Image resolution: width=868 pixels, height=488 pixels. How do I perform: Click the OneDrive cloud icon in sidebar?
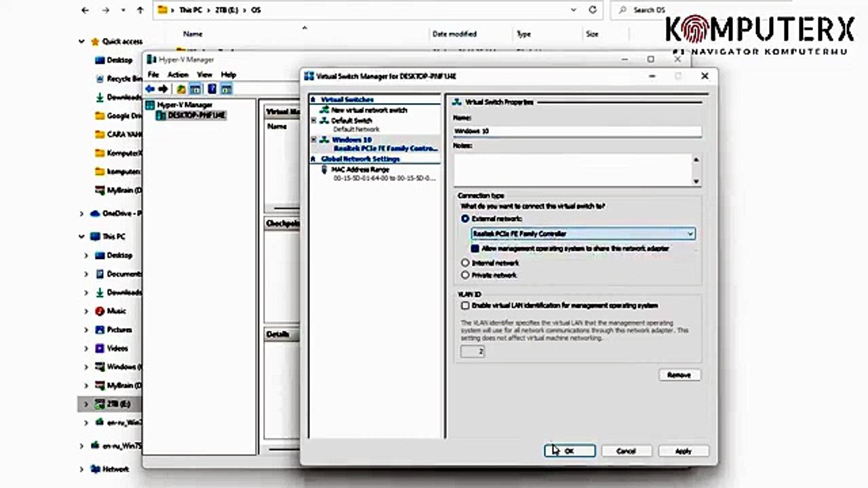coord(95,213)
